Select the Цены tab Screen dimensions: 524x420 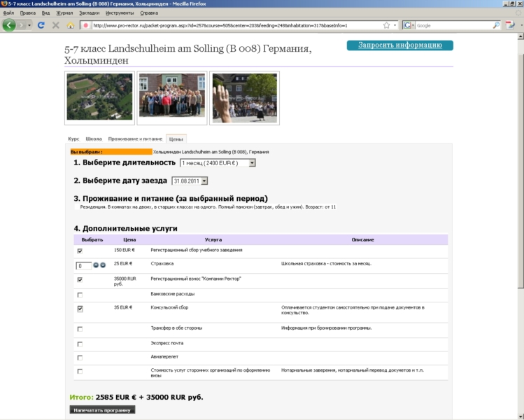176,139
